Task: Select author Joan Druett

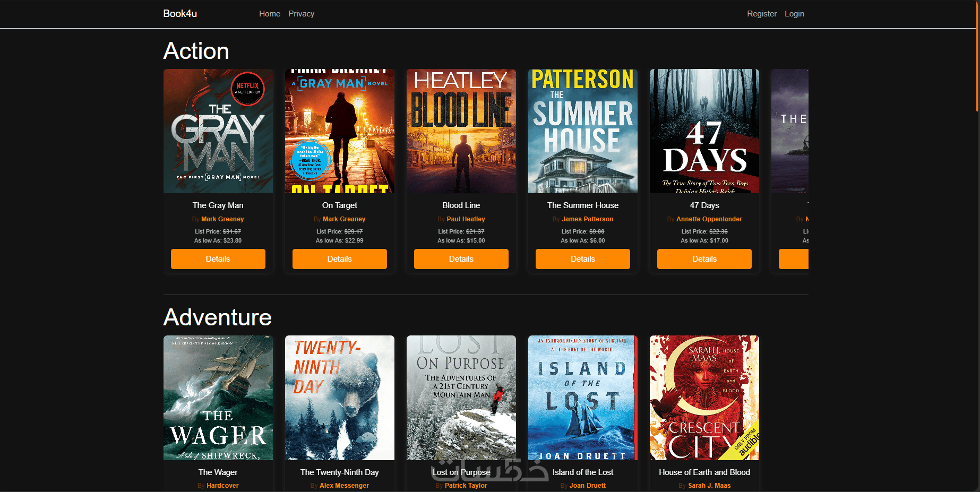Action: (x=587, y=486)
